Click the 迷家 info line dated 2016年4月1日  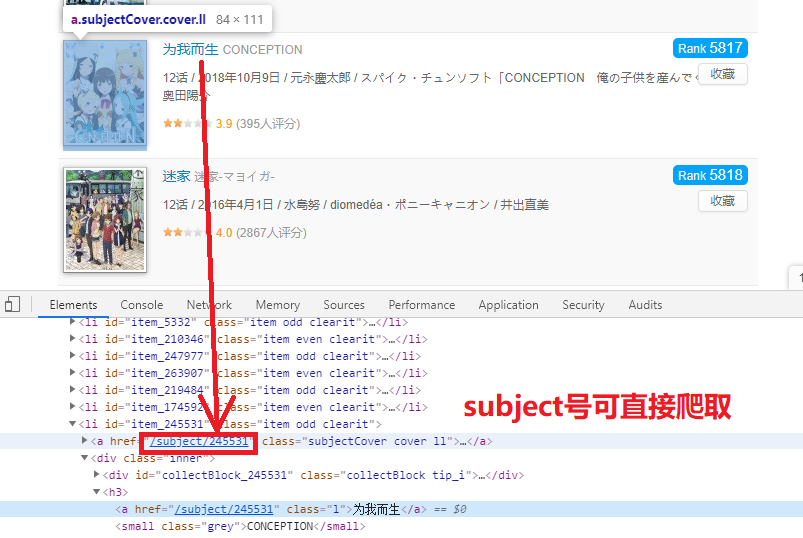pyautogui.click(x=356, y=205)
